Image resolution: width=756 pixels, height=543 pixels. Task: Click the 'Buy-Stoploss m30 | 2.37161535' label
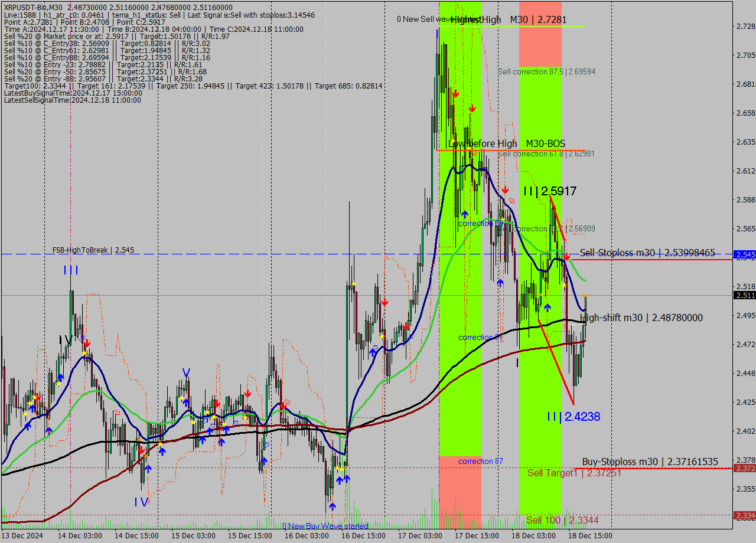[650, 462]
